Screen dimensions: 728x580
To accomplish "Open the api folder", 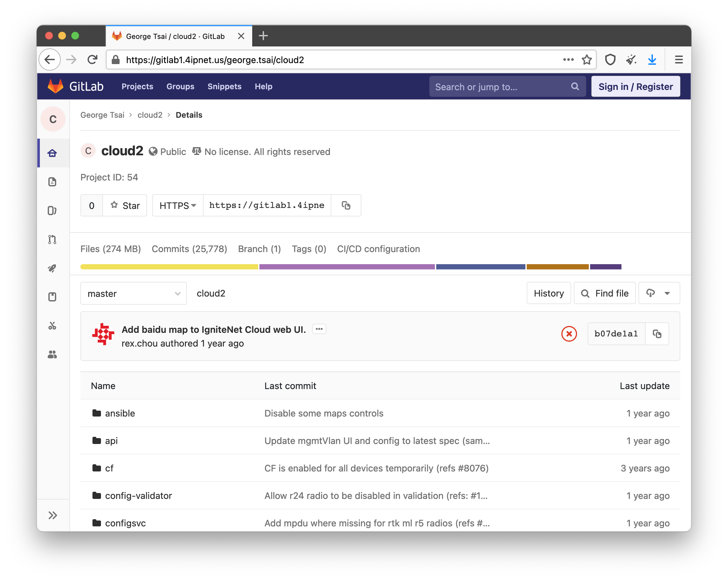I will pyautogui.click(x=111, y=440).
